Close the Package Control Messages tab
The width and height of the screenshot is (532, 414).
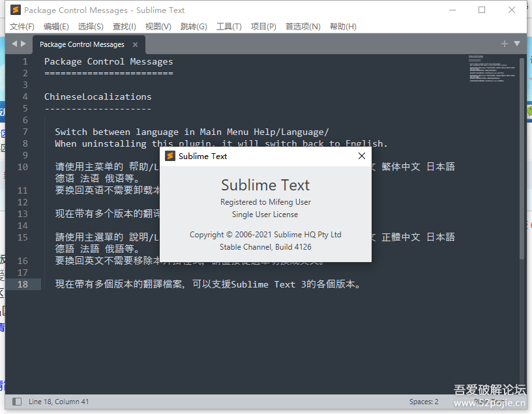pyautogui.click(x=136, y=44)
